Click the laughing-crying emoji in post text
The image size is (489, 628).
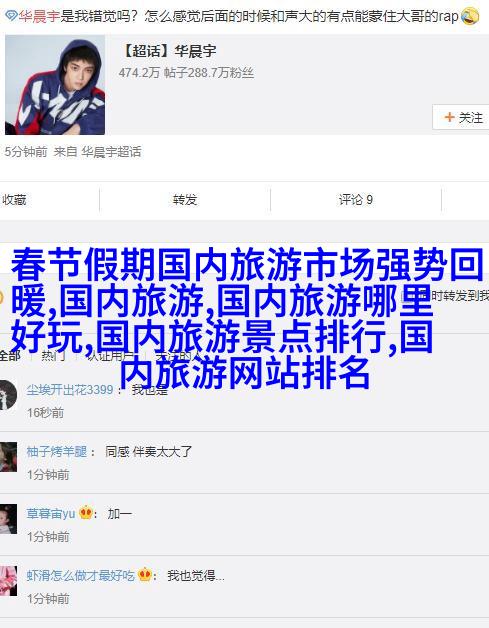click(470, 17)
